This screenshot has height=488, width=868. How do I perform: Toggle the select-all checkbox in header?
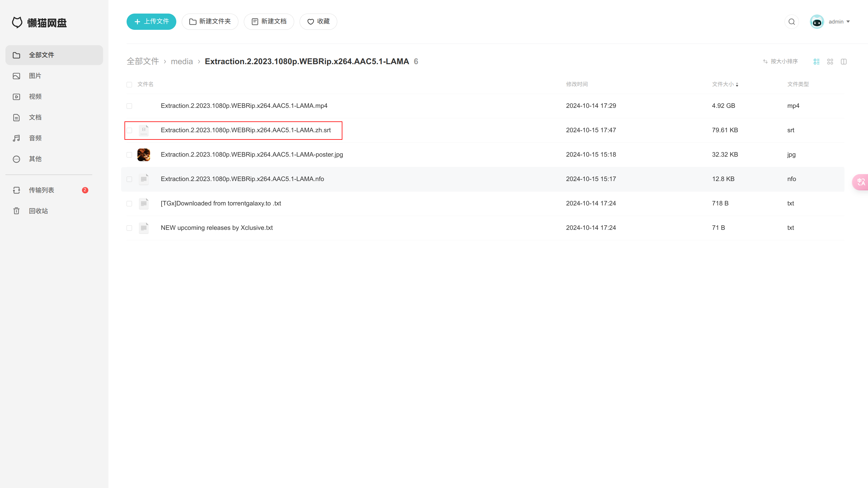[129, 85]
